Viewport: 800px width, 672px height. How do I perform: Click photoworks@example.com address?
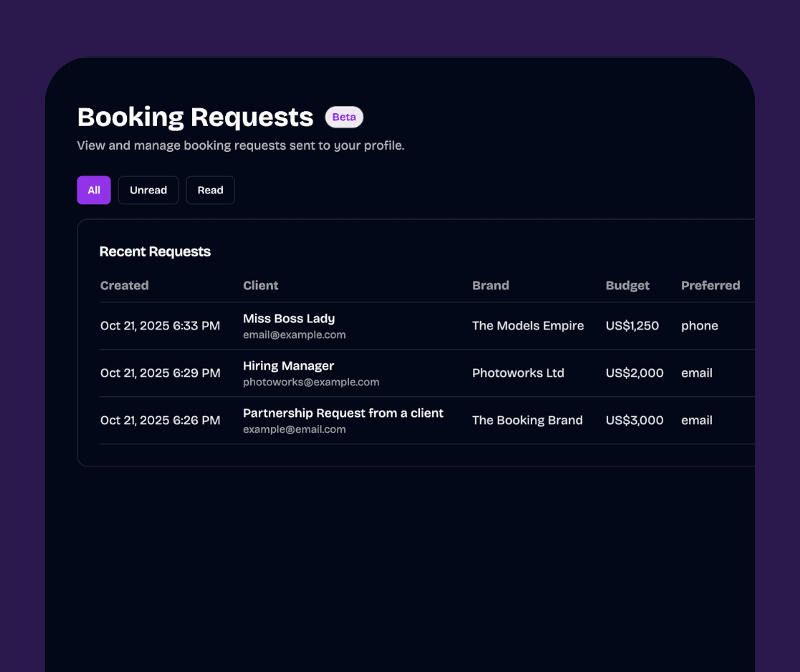click(311, 383)
